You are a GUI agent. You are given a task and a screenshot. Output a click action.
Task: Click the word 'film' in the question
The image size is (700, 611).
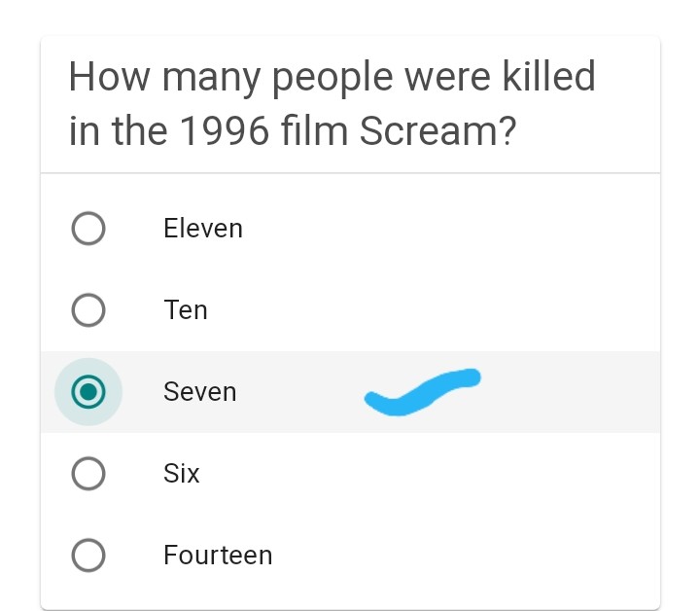313,132
